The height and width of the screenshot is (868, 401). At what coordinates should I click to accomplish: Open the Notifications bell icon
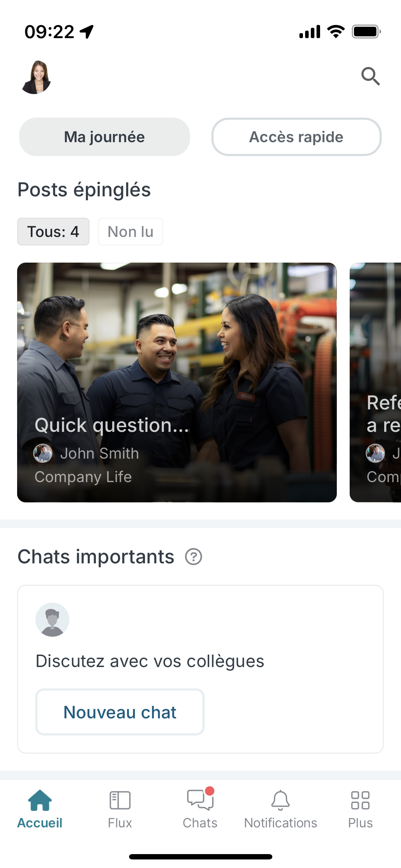pos(281,800)
